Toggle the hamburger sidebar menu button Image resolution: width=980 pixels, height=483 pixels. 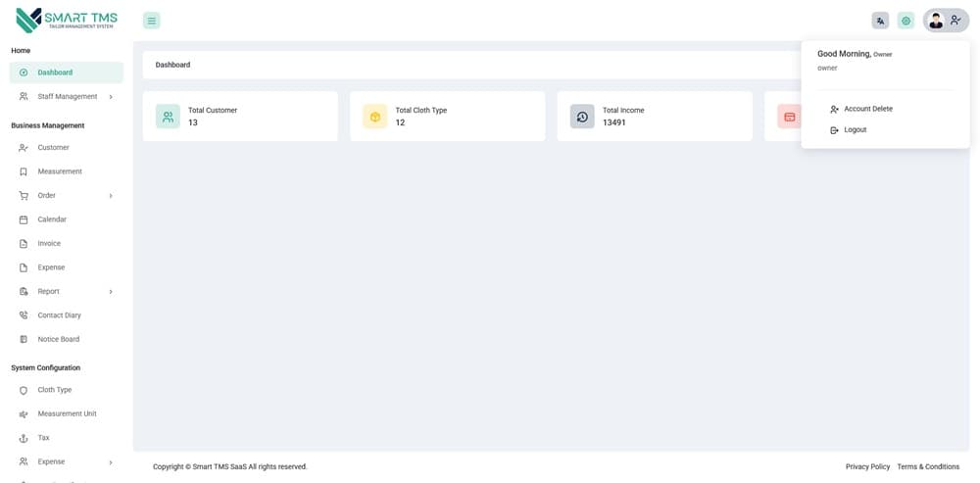point(151,21)
